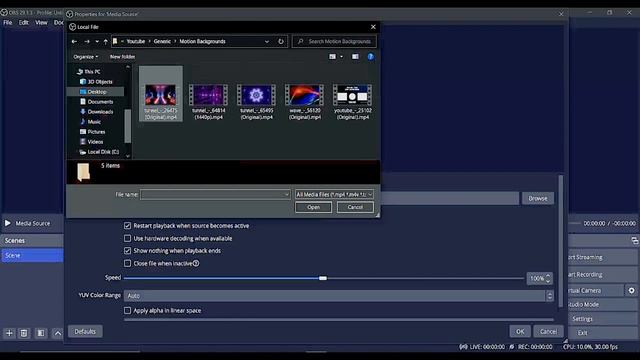This screenshot has width=640, height=360.
Task: Open recent locations dropdown arrow
Action: click(x=97, y=41)
